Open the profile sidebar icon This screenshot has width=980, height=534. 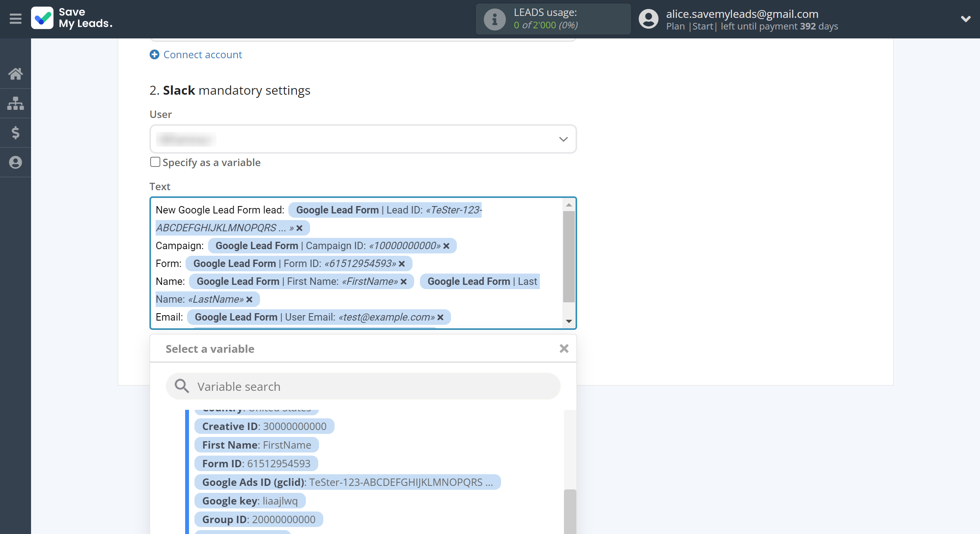pos(16,162)
